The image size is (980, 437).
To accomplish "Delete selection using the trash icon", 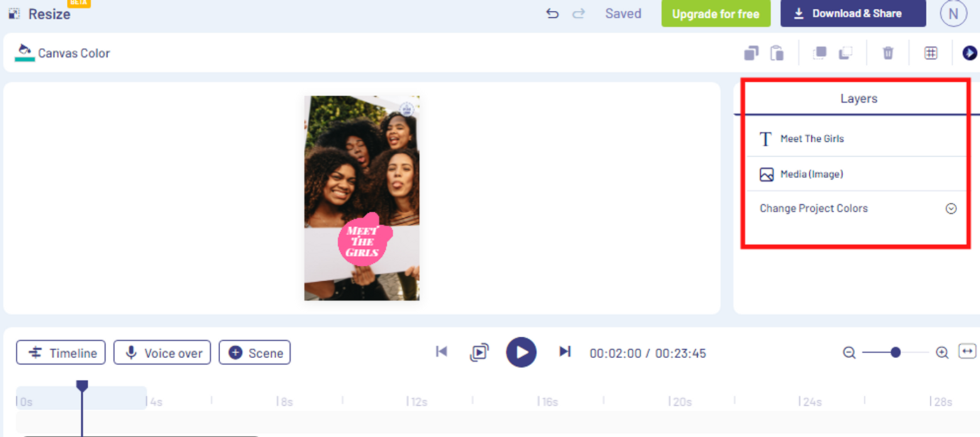I will [888, 53].
